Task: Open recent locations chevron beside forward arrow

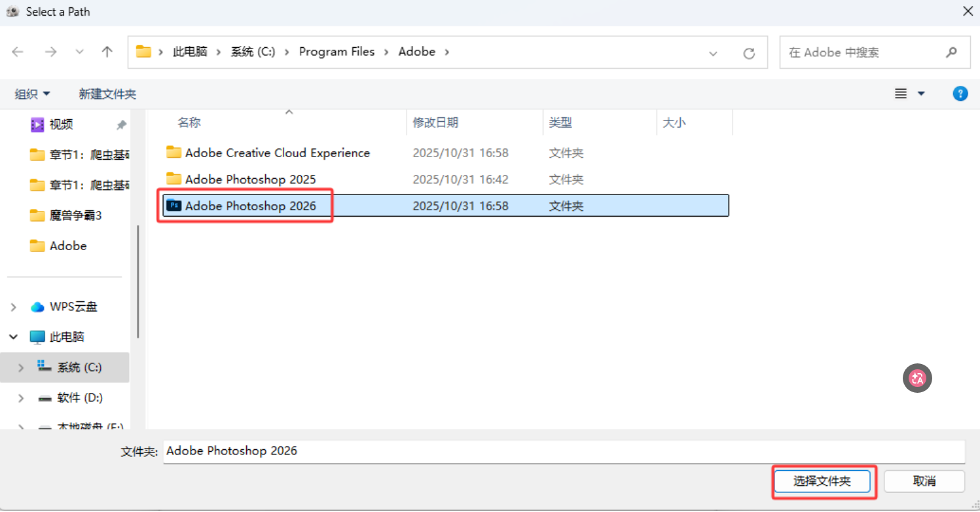Action: tap(80, 52)
